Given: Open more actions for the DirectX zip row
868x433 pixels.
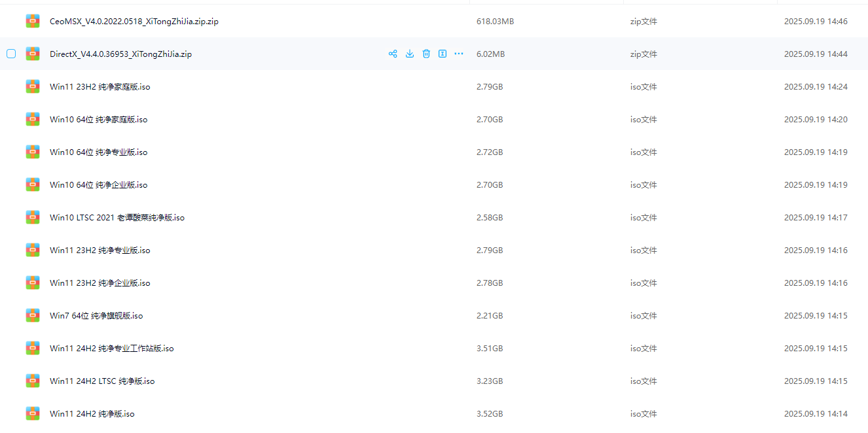Looking at the screenshot, I should point(459,54).
